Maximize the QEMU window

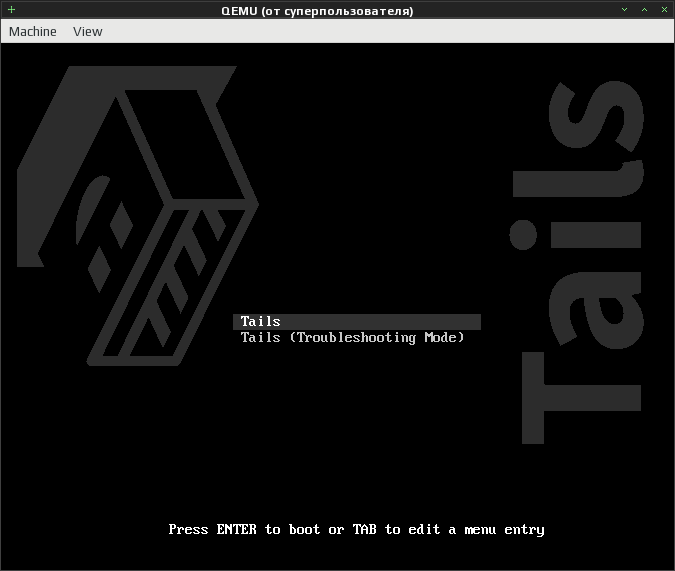644,9
